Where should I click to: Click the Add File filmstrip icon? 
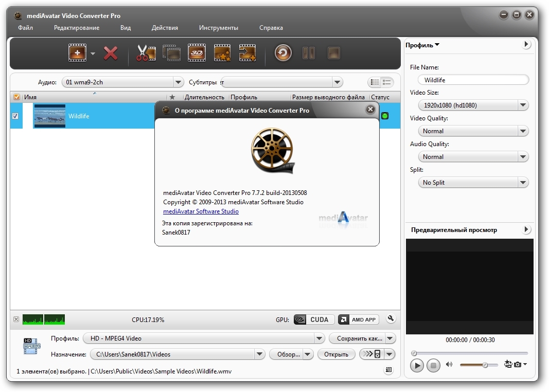point(77,53)
